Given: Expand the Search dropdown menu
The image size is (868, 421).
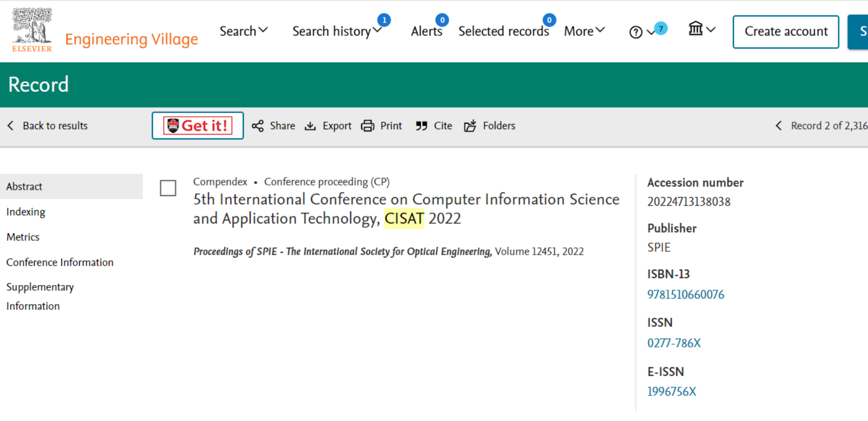Looking at the screenshot, I should [243, 31].
